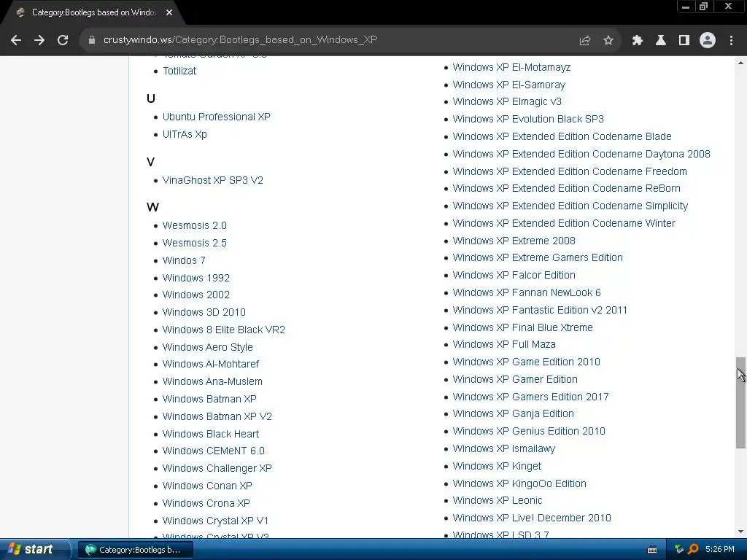Image resolution: width=747 pixels, height=560 pixels.
Task: Open Extended Edition Codename Winter link
Action: click(x=564, y=223)
